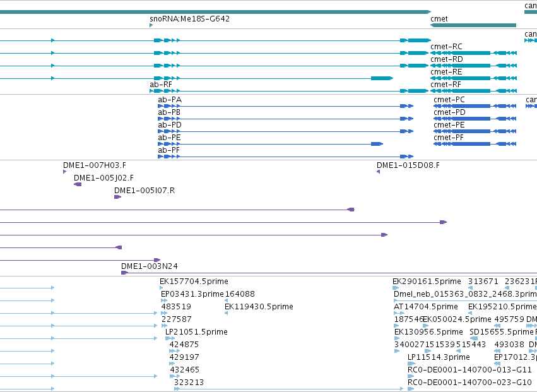Click the 313671 feature label
Viewport: 537px width, 392px height.
pyautogui.click(x=483, y=282)
